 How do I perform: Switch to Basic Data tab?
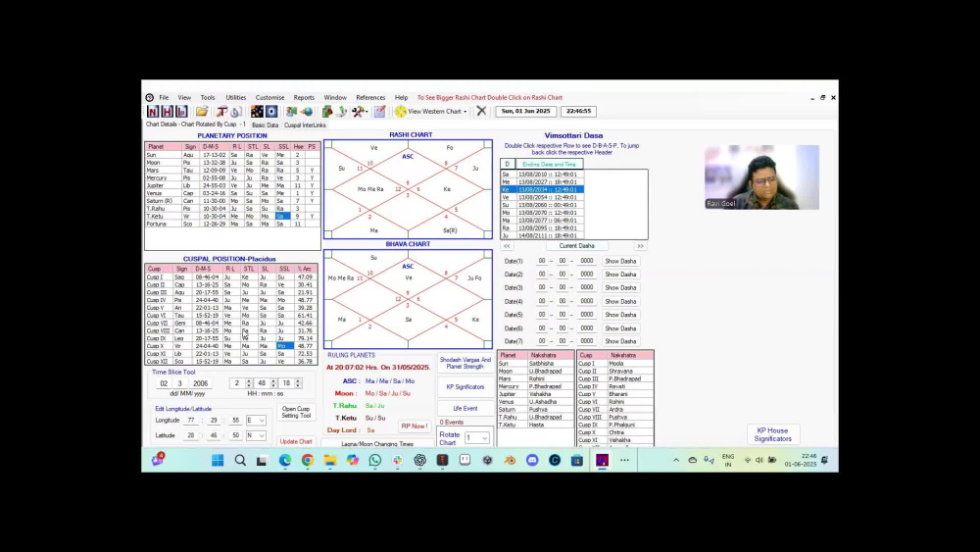(x=265, y=125)
